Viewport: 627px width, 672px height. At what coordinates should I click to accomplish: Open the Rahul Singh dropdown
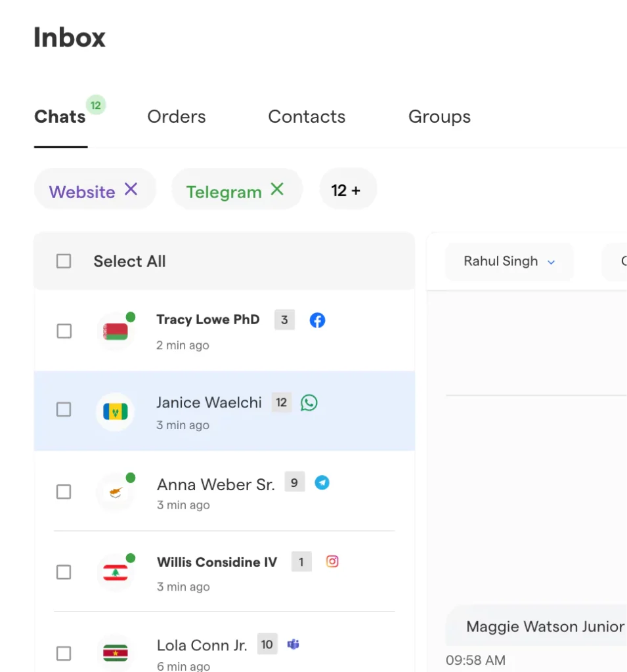pyautogui.click(x=509, y=261)
